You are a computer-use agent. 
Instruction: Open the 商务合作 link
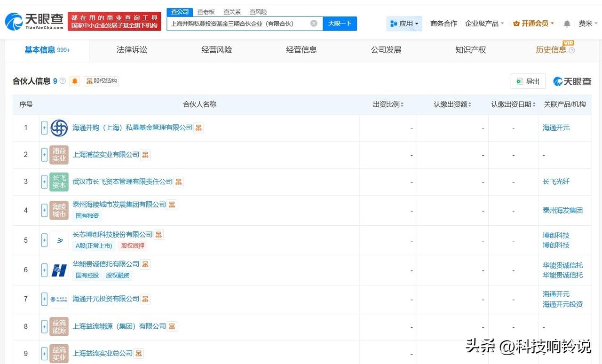(444, 24)
